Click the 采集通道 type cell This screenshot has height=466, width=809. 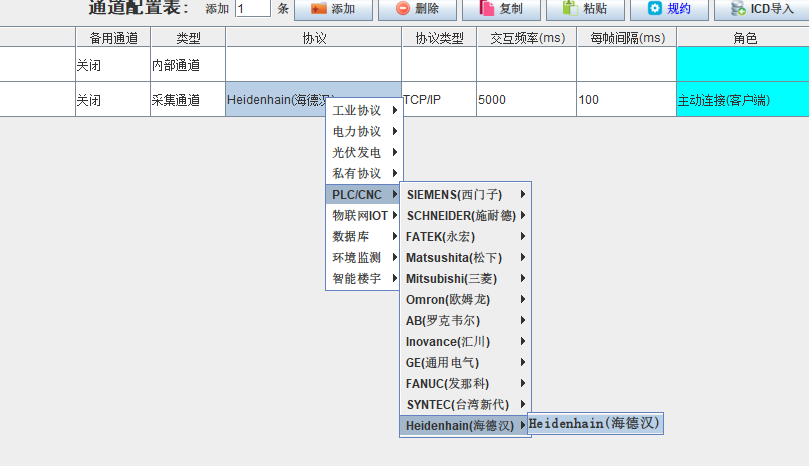pyautogui.click(x=188, y=100)
